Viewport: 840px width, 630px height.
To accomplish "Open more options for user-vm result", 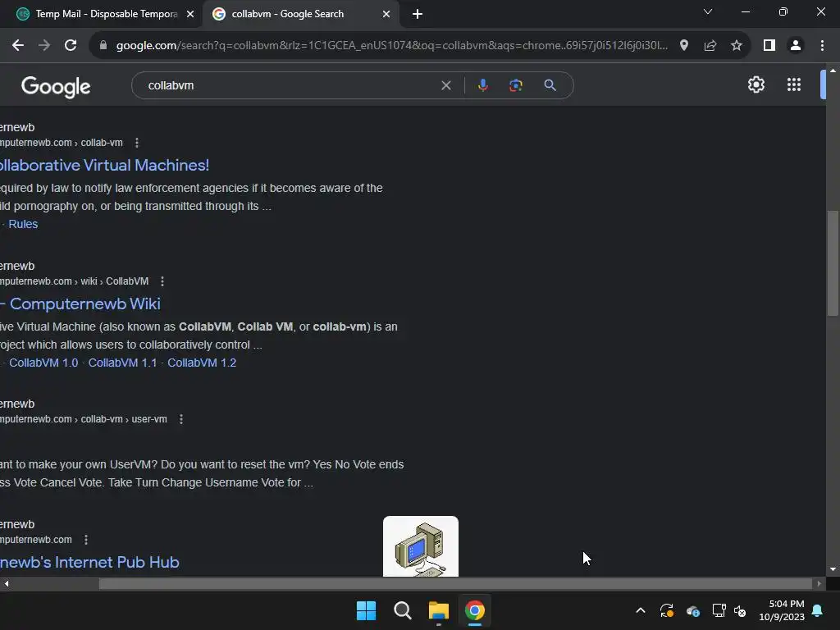I will click(181, 419).
